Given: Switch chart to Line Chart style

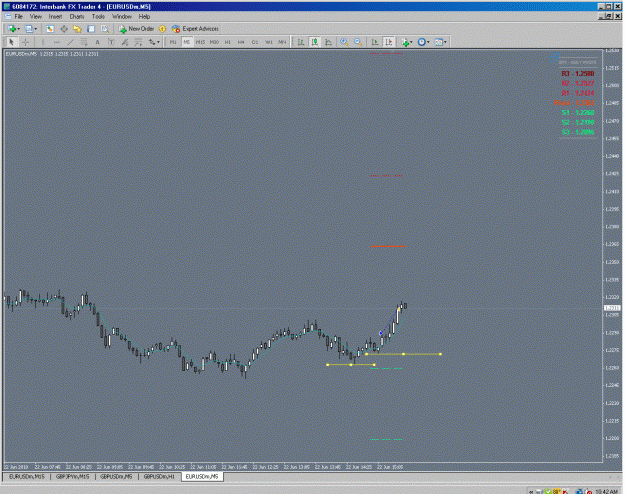Looking at the screenshot, I should click(x=328, y=42).
